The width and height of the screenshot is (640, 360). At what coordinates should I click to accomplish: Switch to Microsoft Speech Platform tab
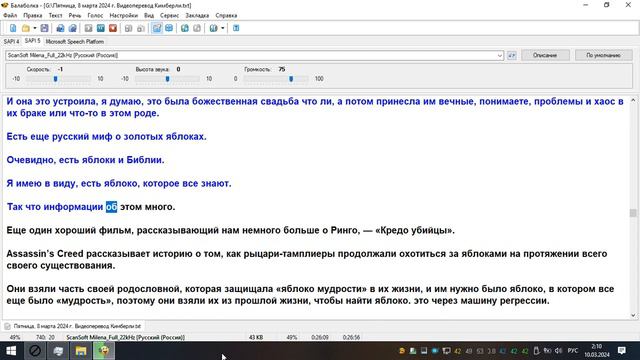pos(75,42)
